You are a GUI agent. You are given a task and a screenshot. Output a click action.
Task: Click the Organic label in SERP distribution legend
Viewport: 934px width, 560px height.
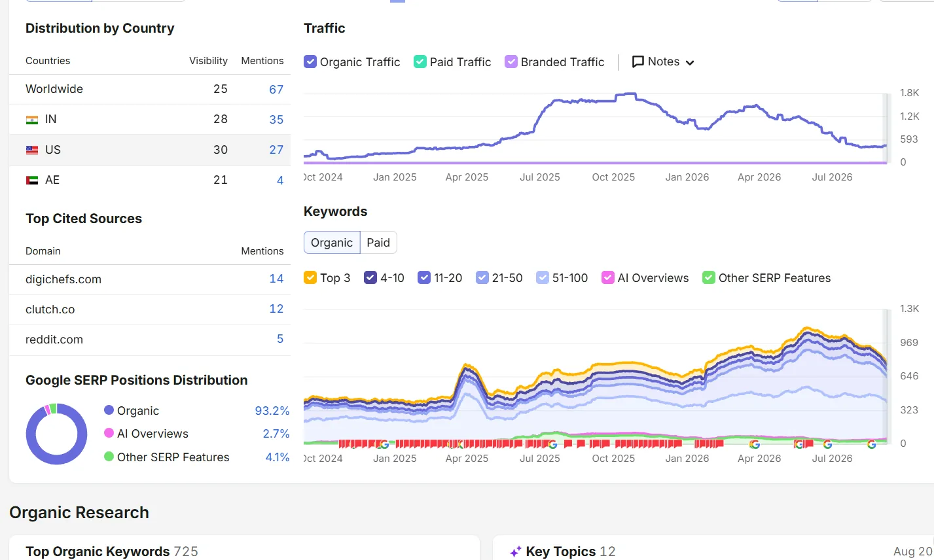[138, 411]
